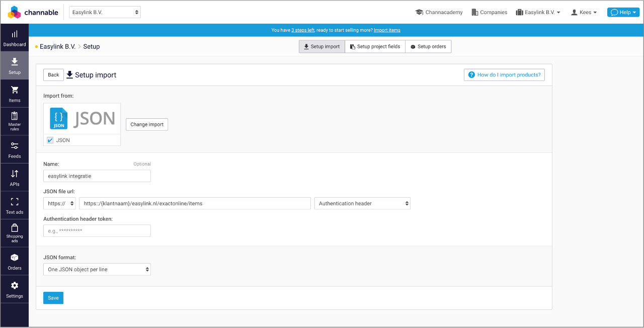Select the Text ads icon
This screenshot has height=328, width=644.
pos(15,202)
